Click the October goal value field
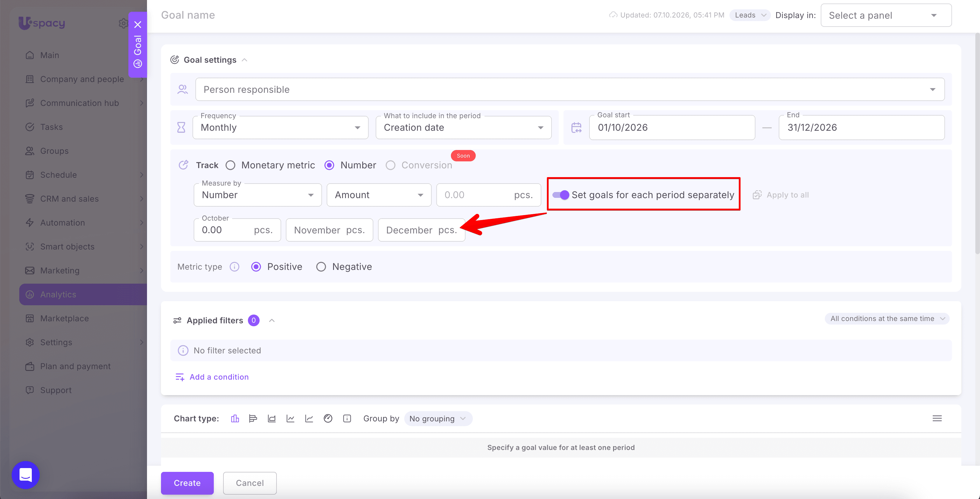This screenshot has width=980, height=499. (237, 230)
